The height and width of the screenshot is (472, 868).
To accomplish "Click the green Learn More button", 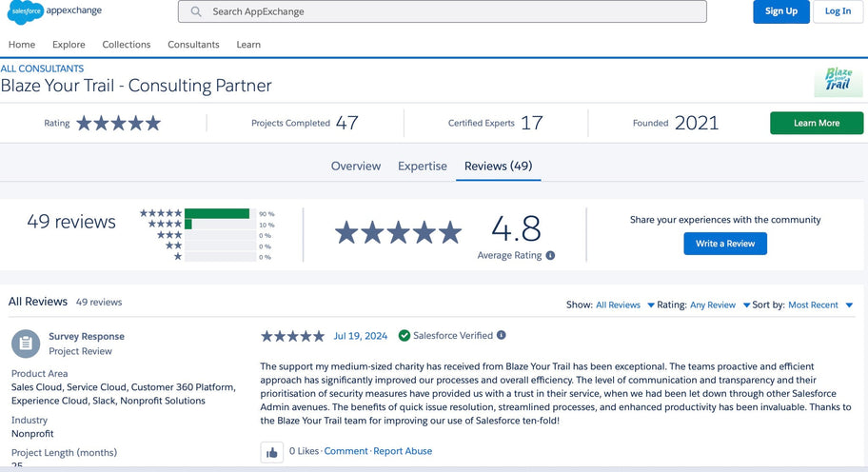I will (817, 123).
